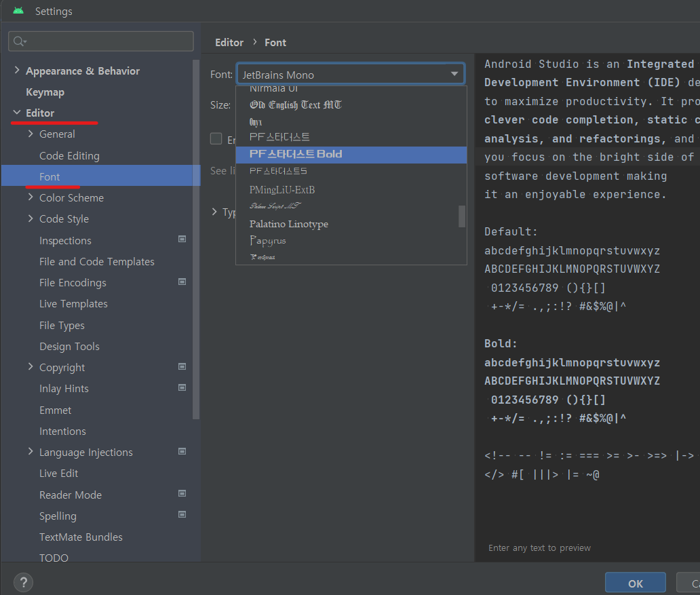This screenshot has height=595, width=700.
Task: Open Inlay Hints settings
Action: point(64,389)
